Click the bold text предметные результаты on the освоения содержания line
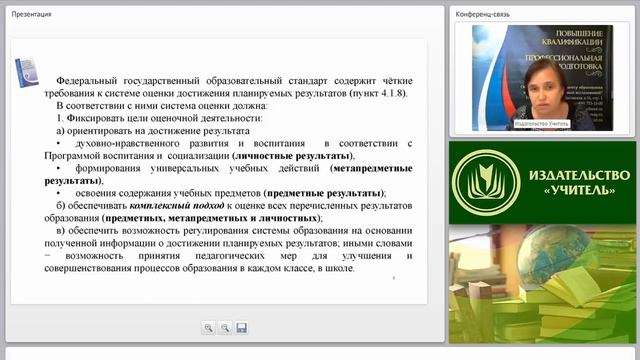 pos(324,193)
